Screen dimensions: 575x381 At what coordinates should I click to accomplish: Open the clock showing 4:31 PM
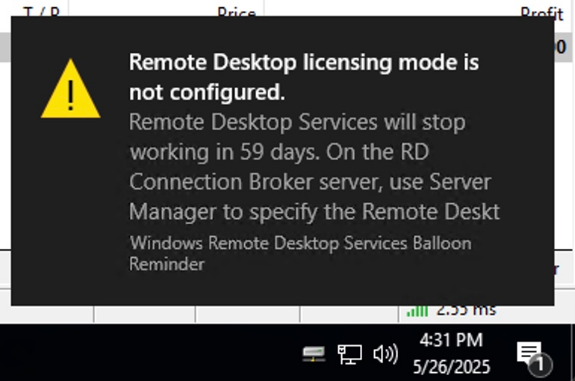click(x=451, y=340)
